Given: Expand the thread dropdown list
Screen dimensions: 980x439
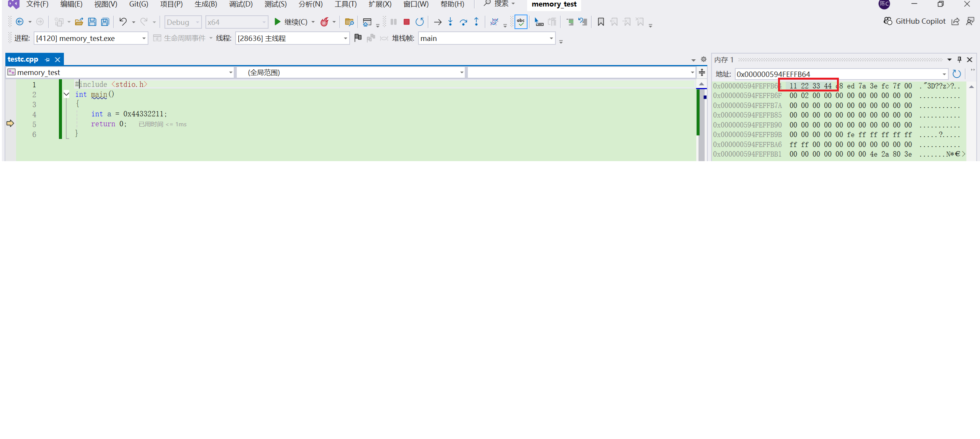Looking at the screenshot, I should pos(345,38).
